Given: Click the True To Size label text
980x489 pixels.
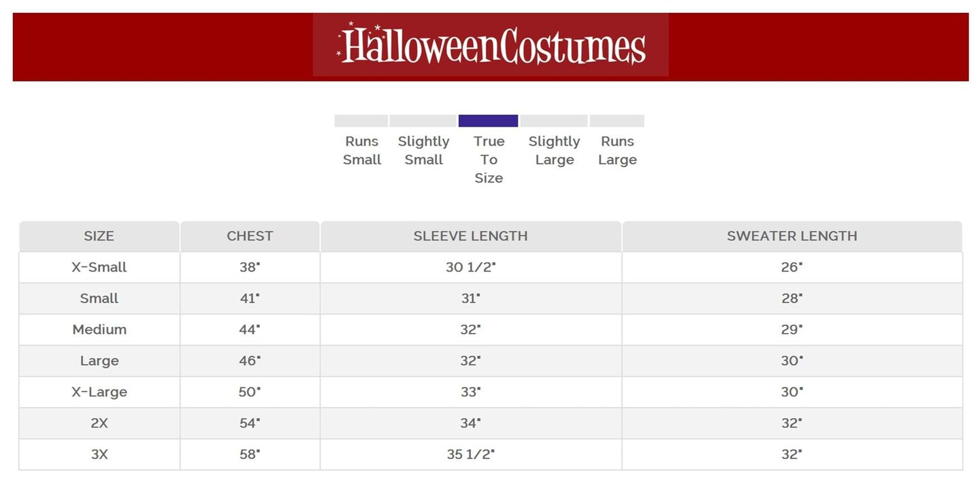Looking at the screenshot, I should [489, 160].
